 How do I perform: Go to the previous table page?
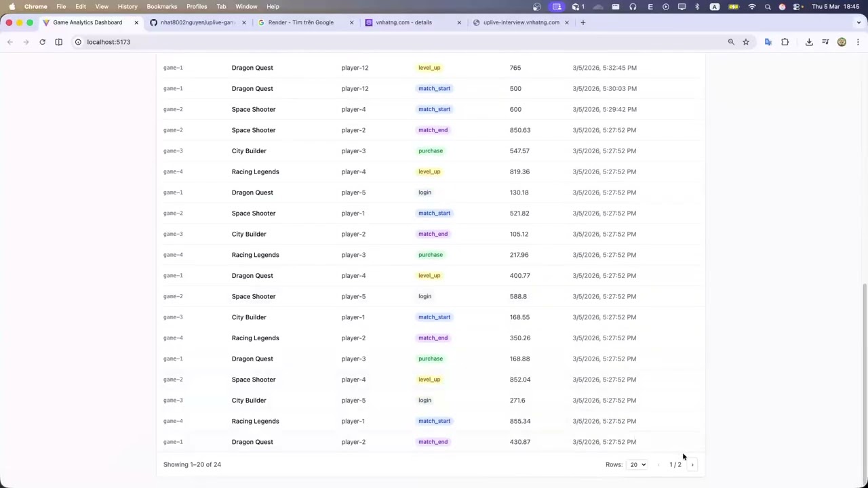click(x=658, y=465)
